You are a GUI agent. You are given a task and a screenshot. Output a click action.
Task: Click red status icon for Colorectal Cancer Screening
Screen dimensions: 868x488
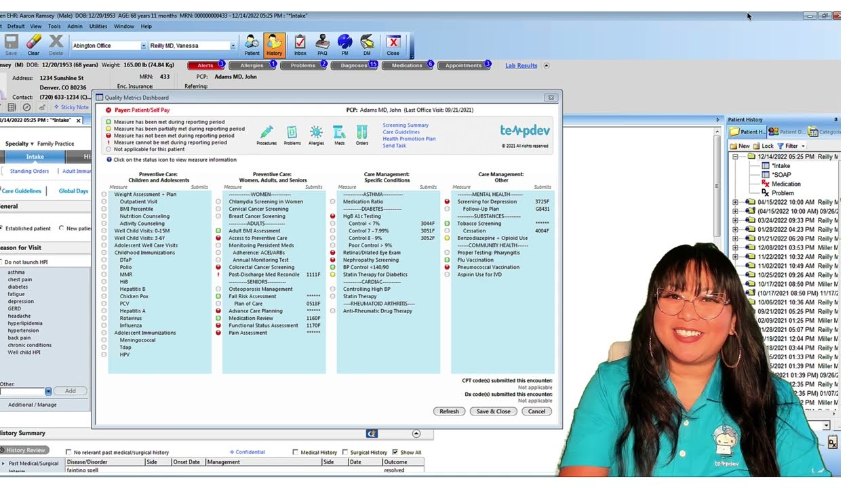click(218, 267)
